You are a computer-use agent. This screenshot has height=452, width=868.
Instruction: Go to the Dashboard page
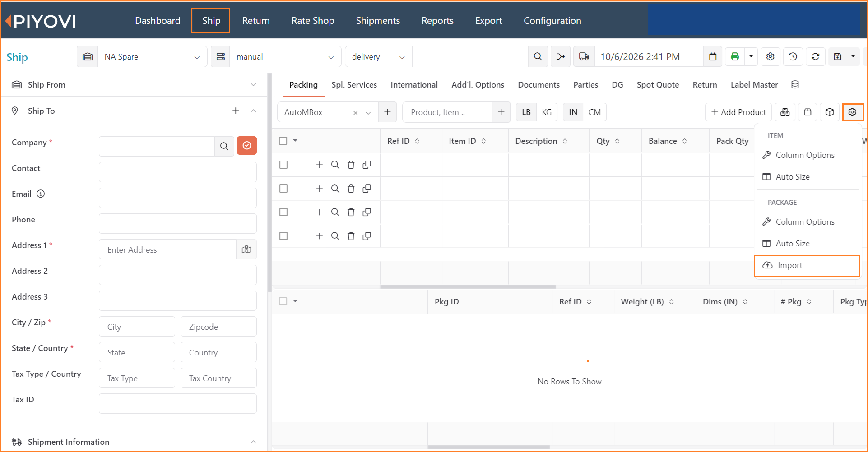coord(158,21)
